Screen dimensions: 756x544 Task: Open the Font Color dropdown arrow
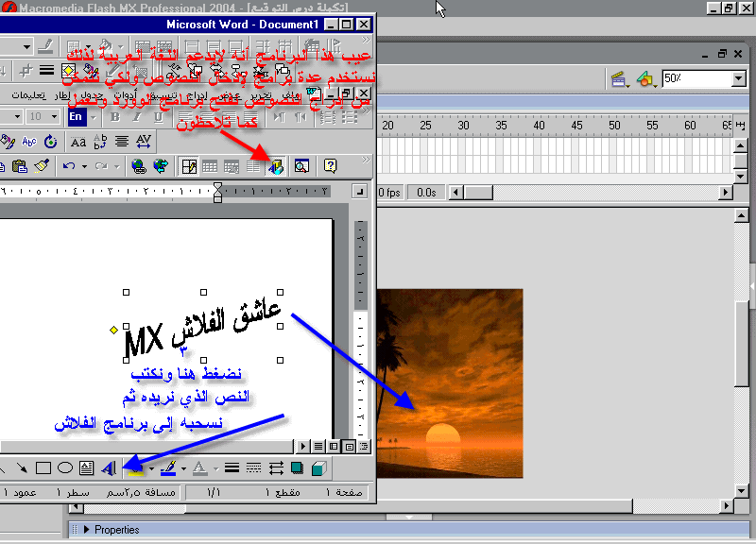[216, 467]
